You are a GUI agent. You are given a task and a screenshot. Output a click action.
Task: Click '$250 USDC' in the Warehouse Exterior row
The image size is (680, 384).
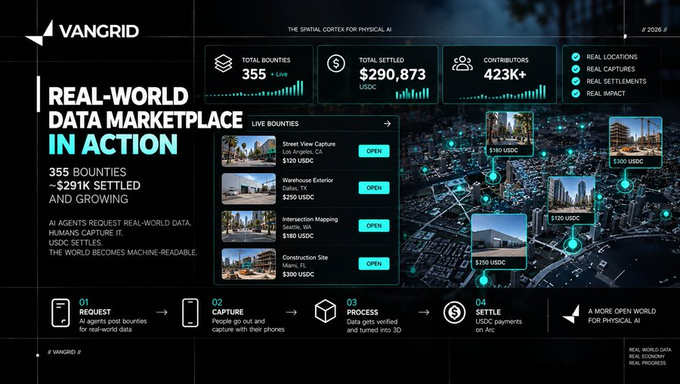coord(298,197)
